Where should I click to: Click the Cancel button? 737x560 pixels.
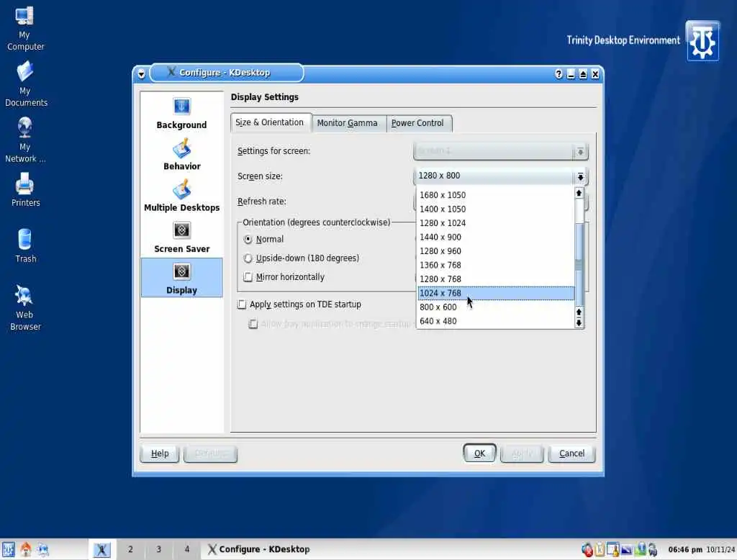tap(571, 453)
